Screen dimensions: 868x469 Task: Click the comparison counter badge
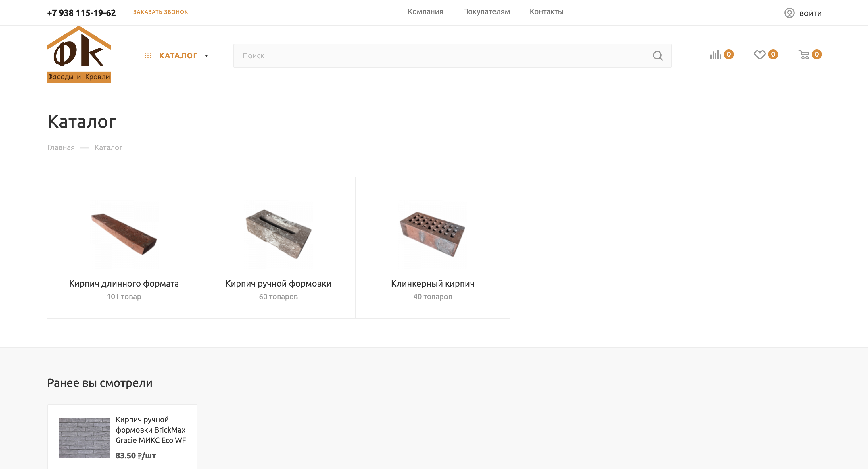pos(729,54)
